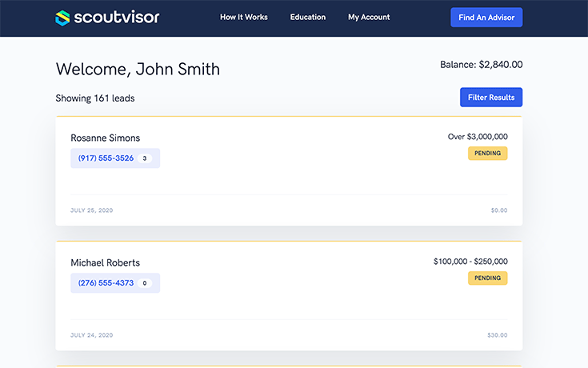Image resolution: width=588 pixels, height=368 pixels.
Task: Go to the Education menu item
Action: click(308, 17)
